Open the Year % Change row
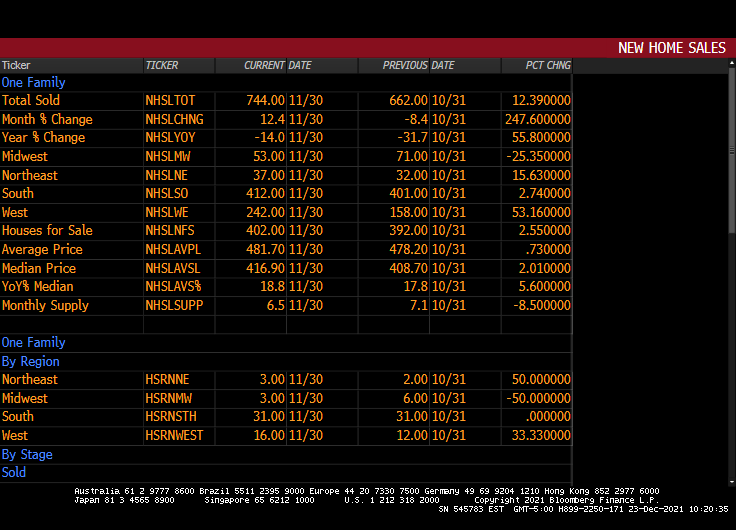The image size is (736, 530). [43, 138]
